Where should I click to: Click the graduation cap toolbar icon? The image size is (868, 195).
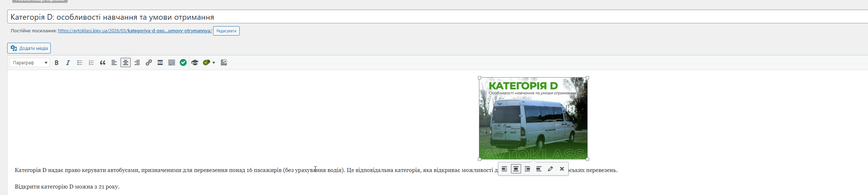(195, 62)
